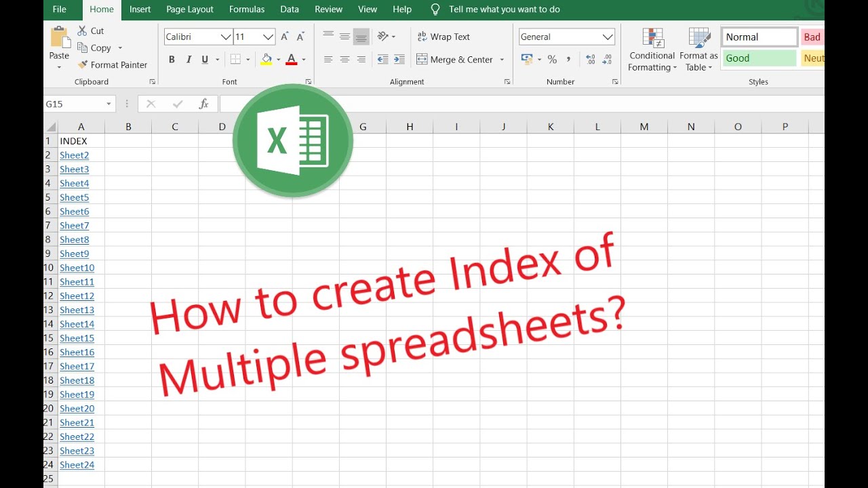Bottom align cell contents
The width and height of the screenshot is (868, 488).
click(x=361, y=36)
